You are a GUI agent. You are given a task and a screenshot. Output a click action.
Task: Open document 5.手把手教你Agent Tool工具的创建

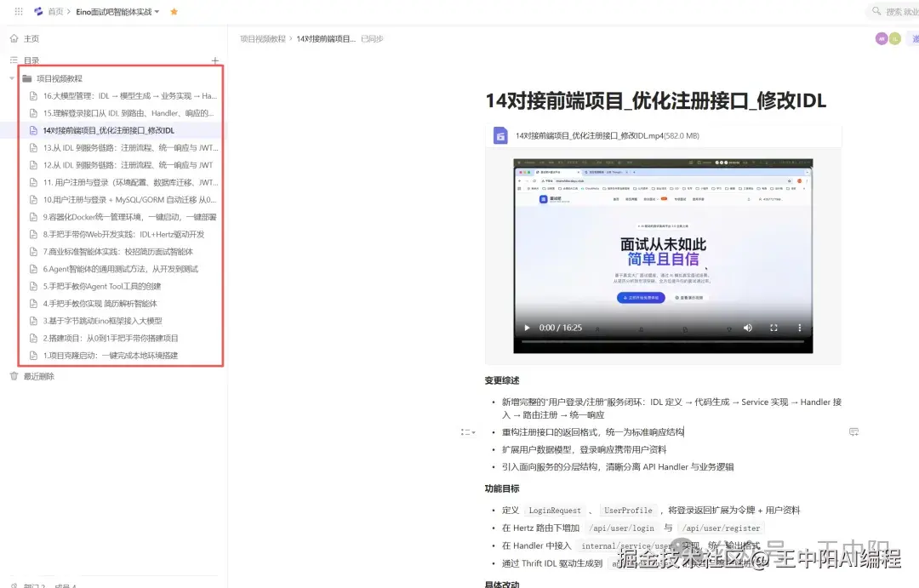102,286
